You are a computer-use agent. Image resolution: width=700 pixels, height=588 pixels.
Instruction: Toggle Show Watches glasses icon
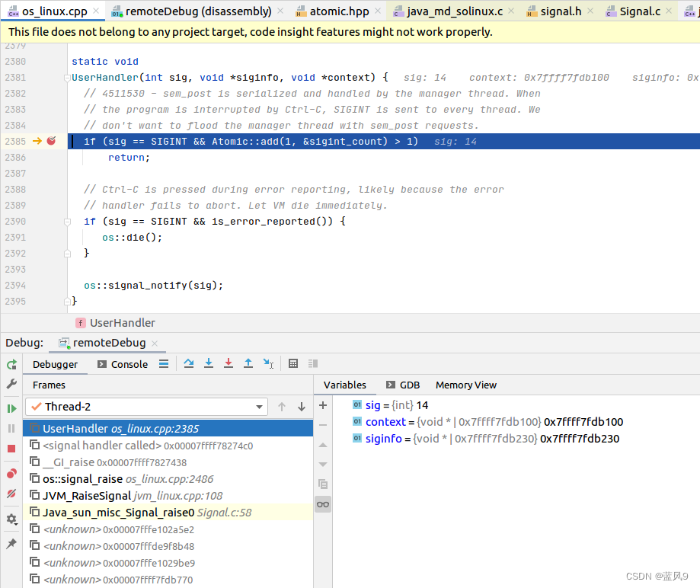[x=323, y=504]
